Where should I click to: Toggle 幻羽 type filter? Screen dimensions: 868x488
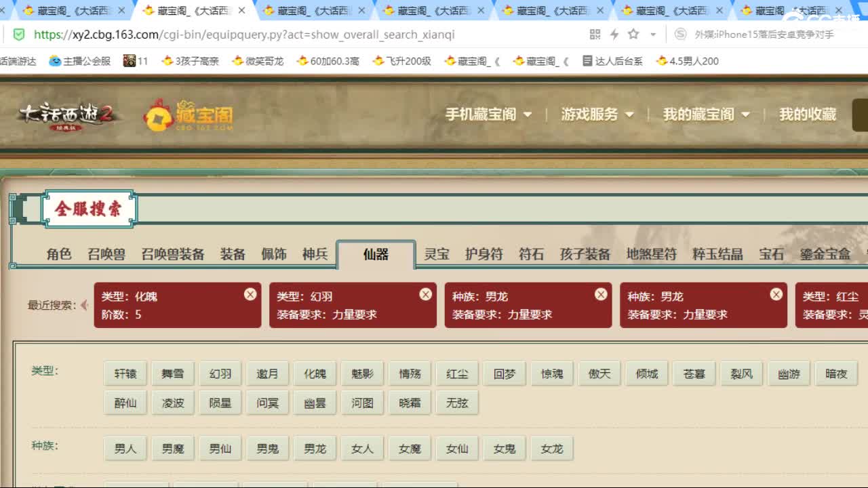click(x=220, y=373)
